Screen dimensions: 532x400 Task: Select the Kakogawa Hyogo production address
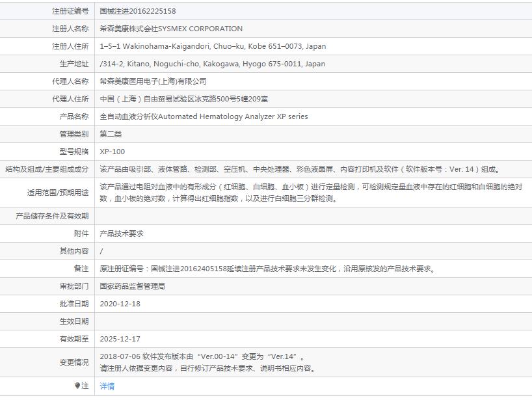pyautogui.click(x=213, y=64)
